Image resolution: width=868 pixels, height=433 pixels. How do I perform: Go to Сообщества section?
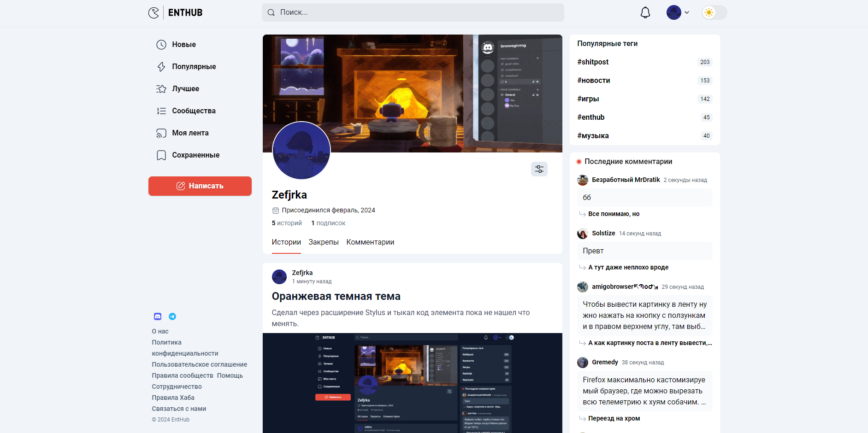(x=194, y=111)
